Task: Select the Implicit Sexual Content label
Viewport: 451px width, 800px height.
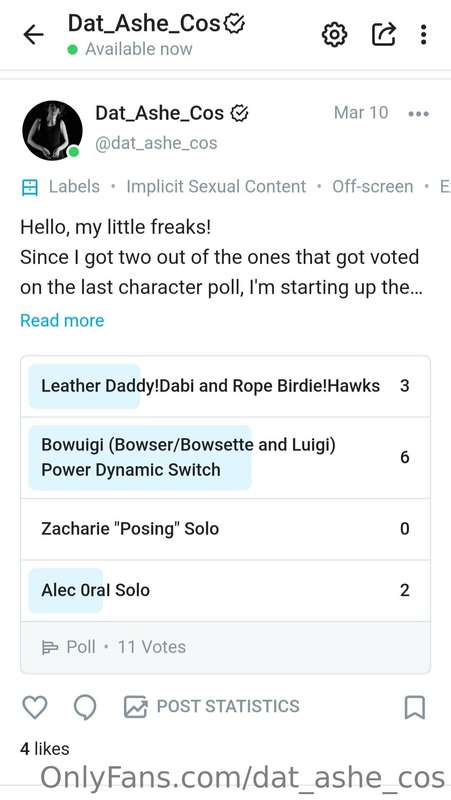Action: click(216, 187)
